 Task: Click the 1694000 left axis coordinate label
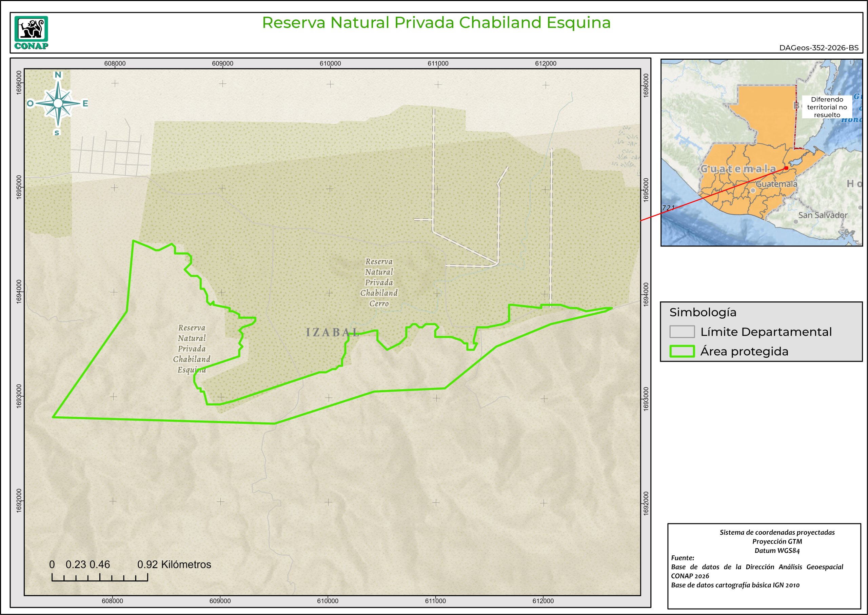point(19,292)
